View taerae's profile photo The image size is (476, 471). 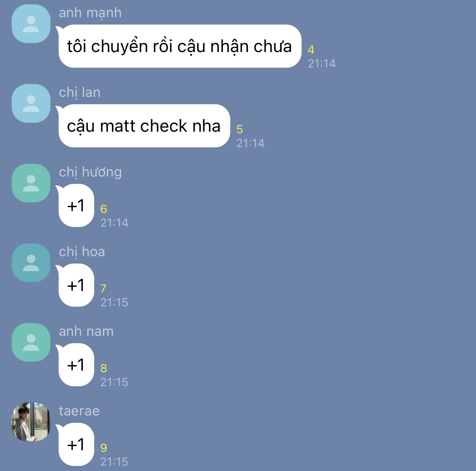pos(31,422)
